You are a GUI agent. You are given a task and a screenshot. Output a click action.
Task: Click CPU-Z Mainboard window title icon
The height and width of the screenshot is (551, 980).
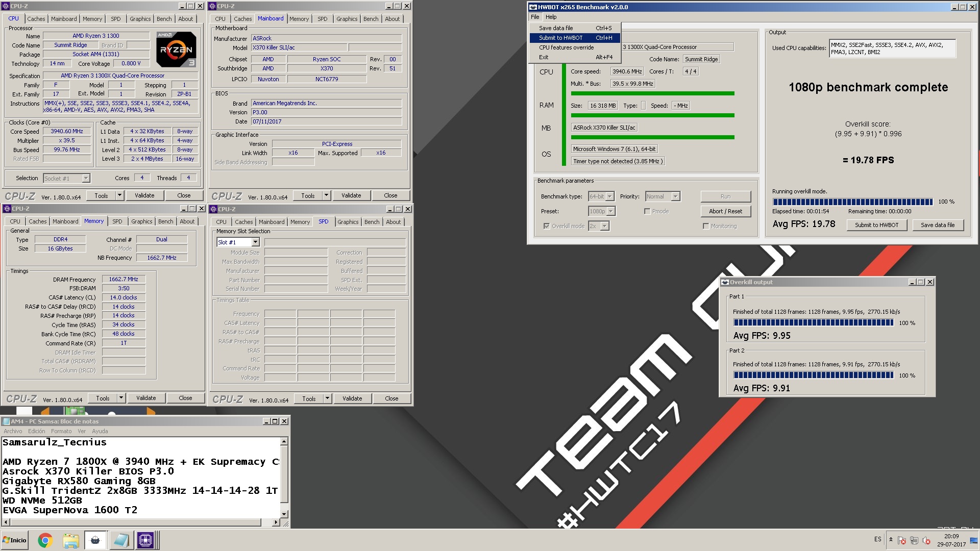point(213,6)
